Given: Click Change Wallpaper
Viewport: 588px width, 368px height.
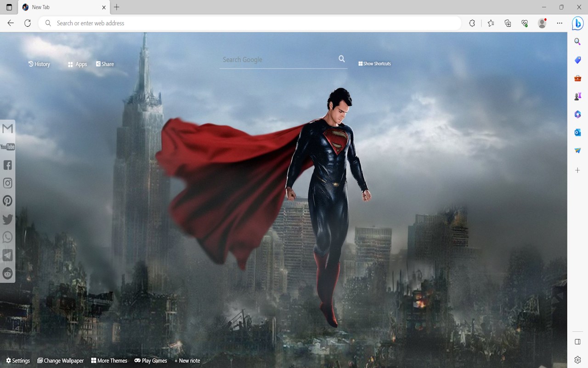Looking at the screenshot, I should point(61,361).
